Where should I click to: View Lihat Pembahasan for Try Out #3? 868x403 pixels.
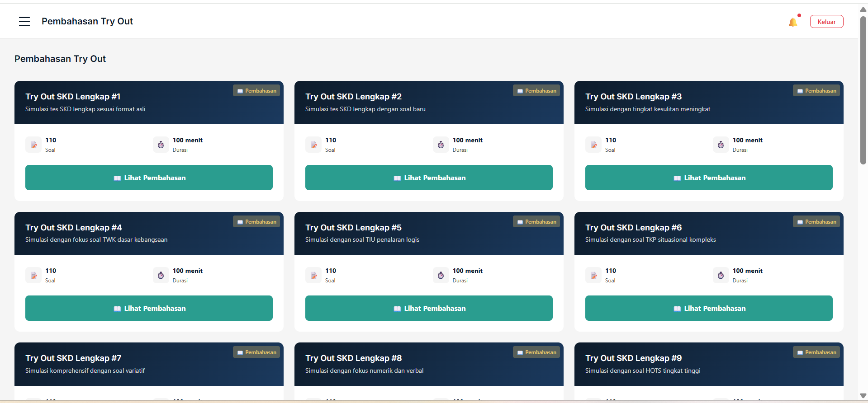coord(709,178)
